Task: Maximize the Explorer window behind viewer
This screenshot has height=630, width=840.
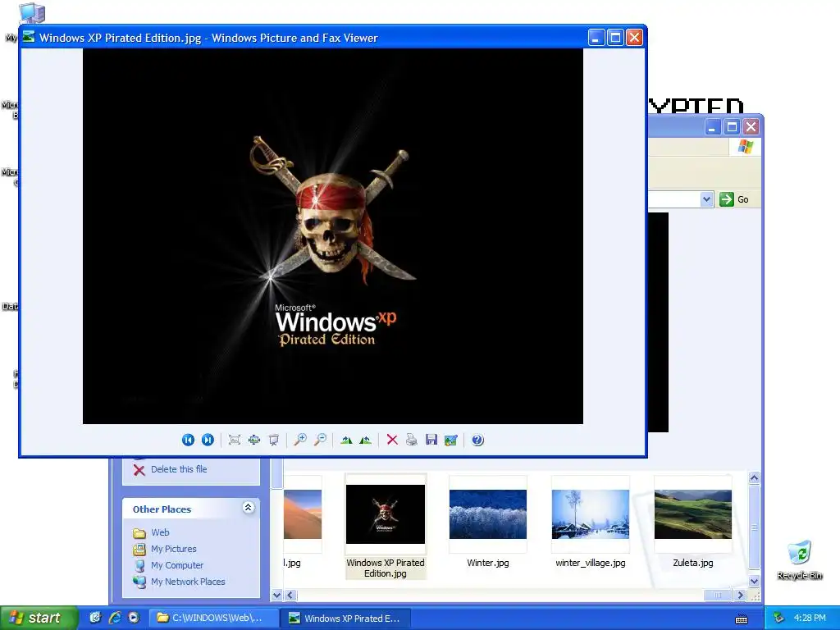Action: point(732,127)
